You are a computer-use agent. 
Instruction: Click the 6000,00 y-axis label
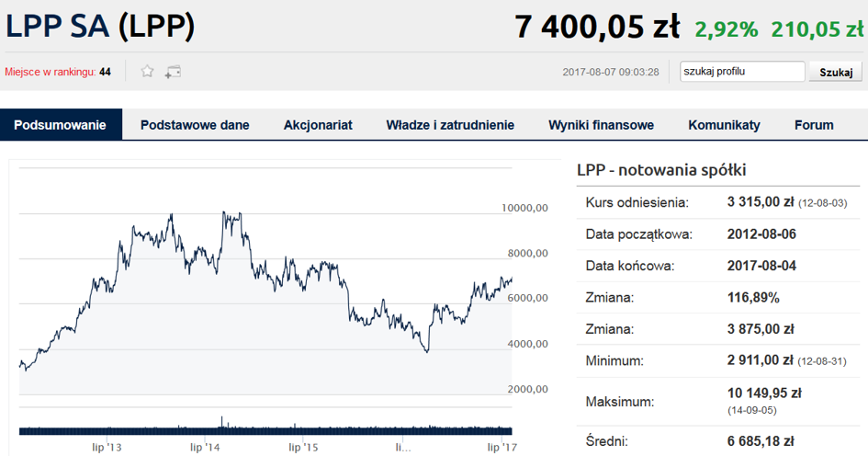(527, 298)
